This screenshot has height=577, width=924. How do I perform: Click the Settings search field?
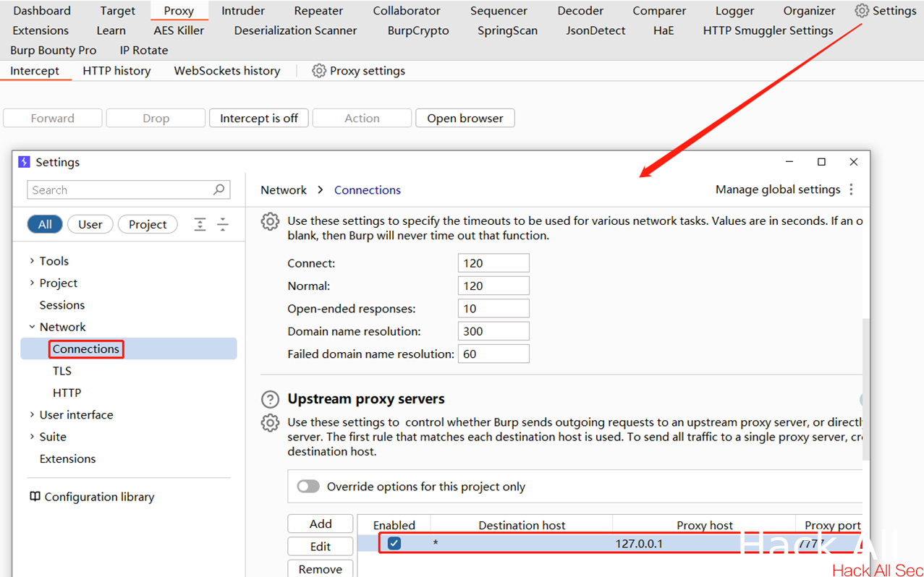[x=129, y=189]
